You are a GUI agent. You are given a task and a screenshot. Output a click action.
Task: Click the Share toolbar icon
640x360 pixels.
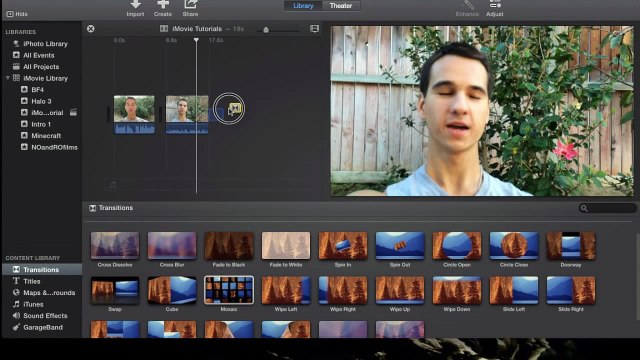(x=190, y=4)
